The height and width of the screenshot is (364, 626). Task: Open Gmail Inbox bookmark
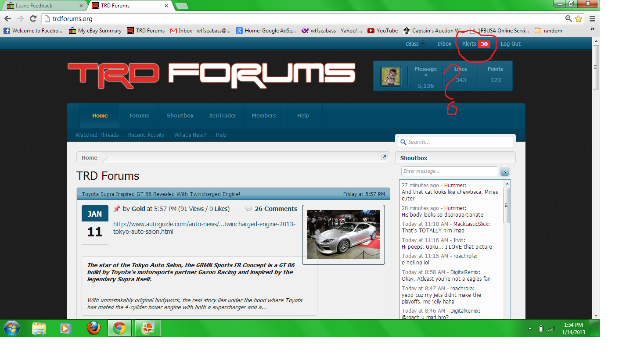tap(200, 31)
